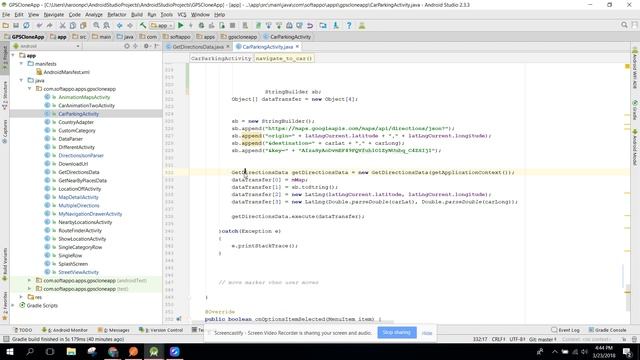Select AndroidManifest.xml in the project tree
Viewport: 640px width, 360px height.
coord(66,72)
